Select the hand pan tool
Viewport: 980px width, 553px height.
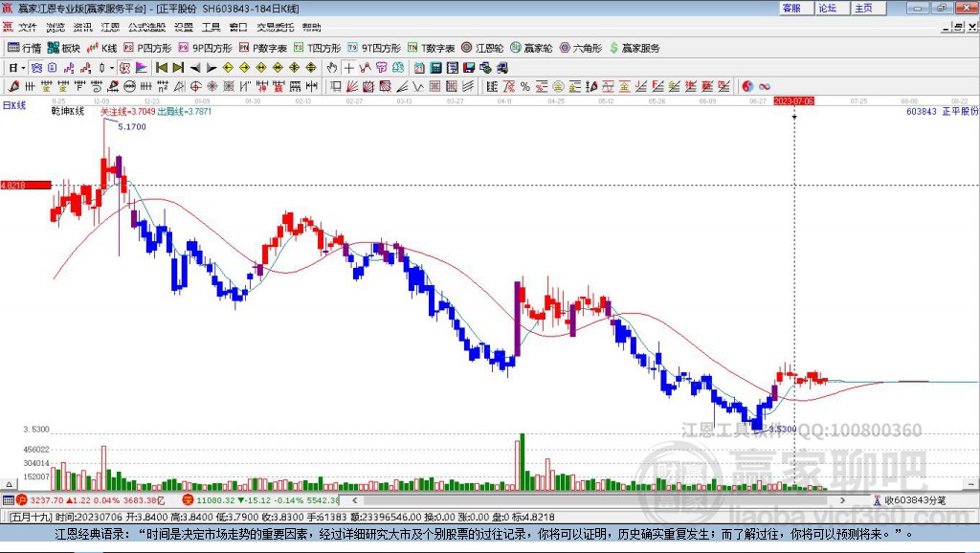click(x=332, y=68)
